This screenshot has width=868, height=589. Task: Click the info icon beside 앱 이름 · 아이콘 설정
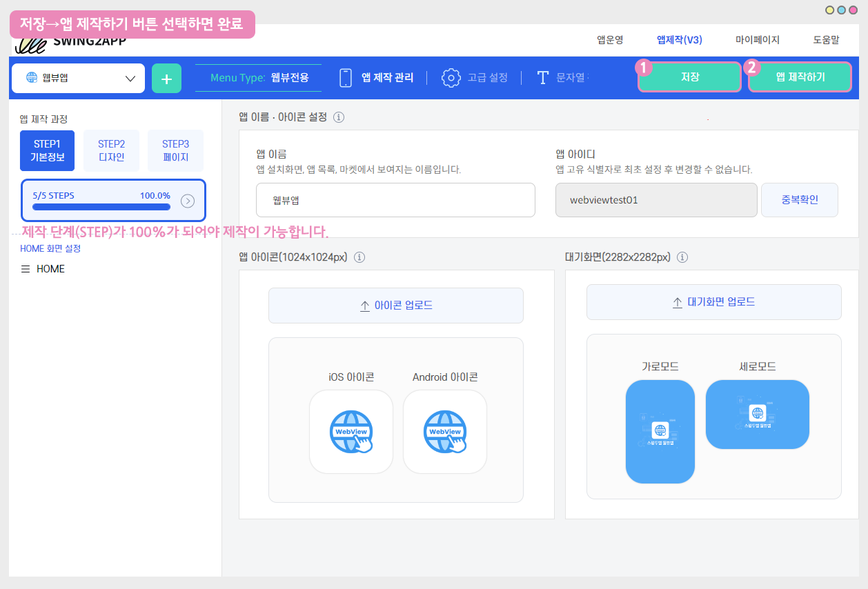339,117
